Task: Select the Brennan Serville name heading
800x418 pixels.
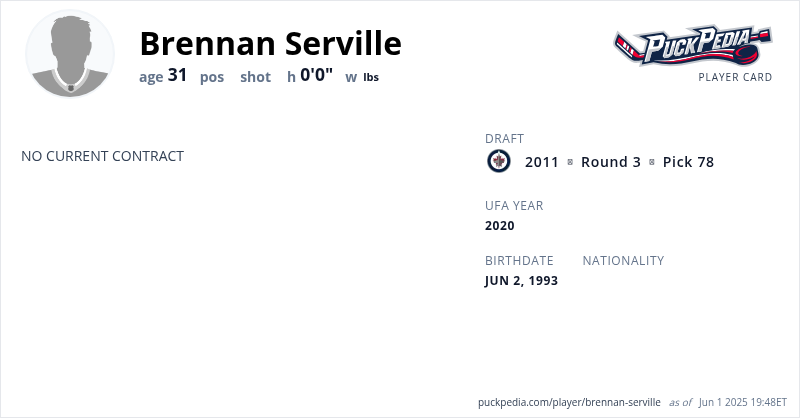Action: point(270,43)
